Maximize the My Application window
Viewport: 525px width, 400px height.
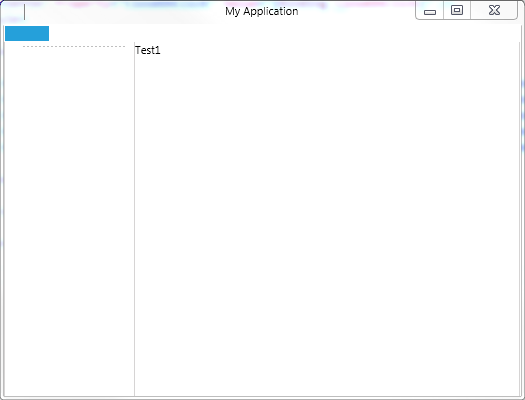coord(457,10)
